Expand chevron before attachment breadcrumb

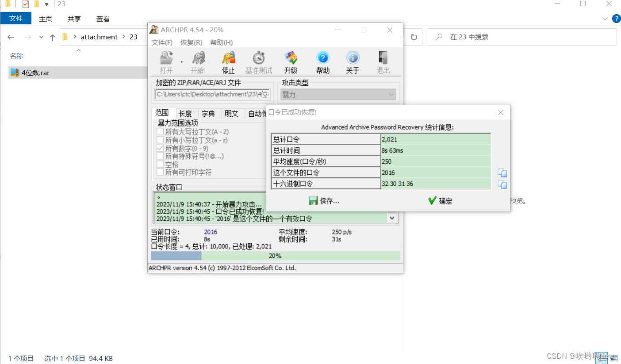75,37
